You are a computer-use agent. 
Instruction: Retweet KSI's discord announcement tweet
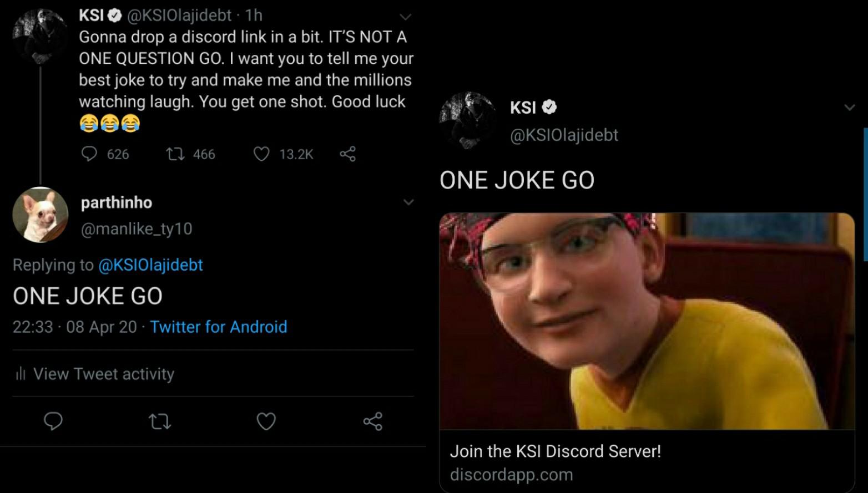click(176, 154)
